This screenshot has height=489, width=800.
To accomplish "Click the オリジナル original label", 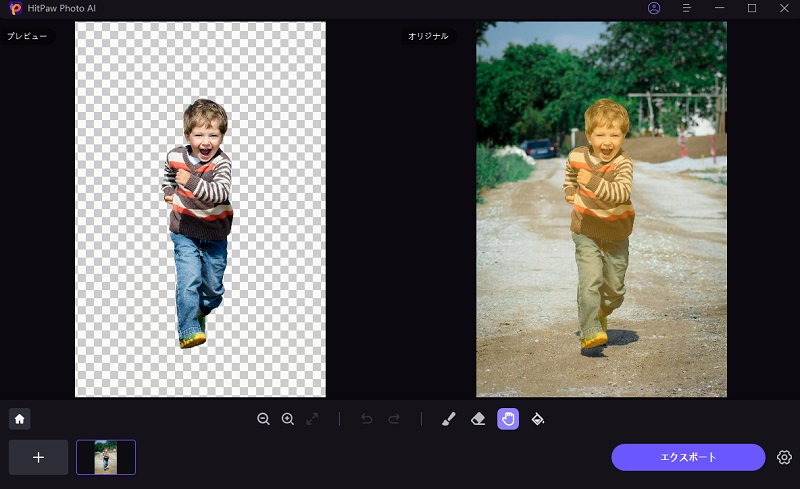I will 428,36.
